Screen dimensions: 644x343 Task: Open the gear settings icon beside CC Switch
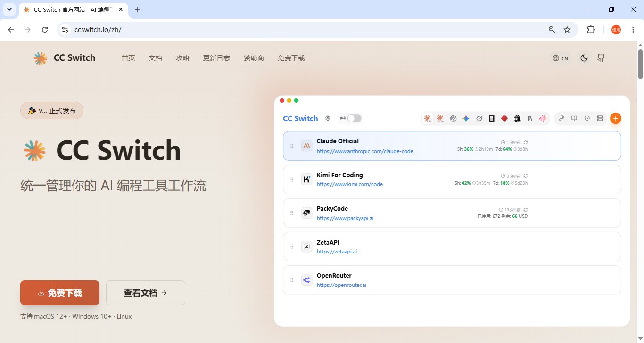point(328,118)
